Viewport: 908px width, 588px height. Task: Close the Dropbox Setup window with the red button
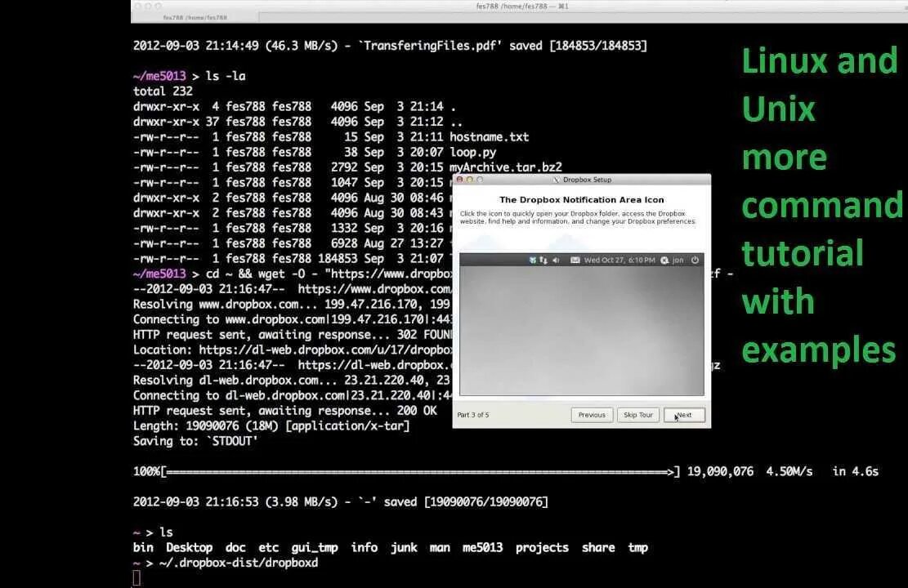click(460, 180)
